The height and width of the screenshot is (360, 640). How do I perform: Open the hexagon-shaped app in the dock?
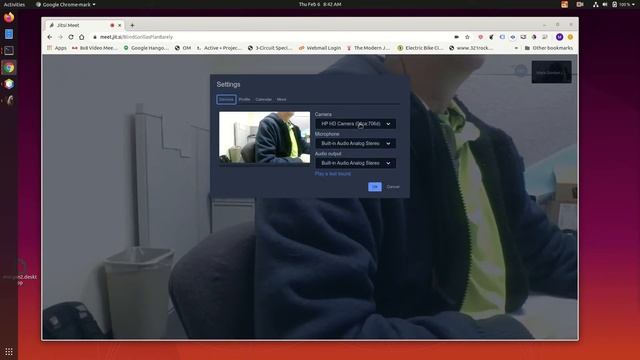9,84
